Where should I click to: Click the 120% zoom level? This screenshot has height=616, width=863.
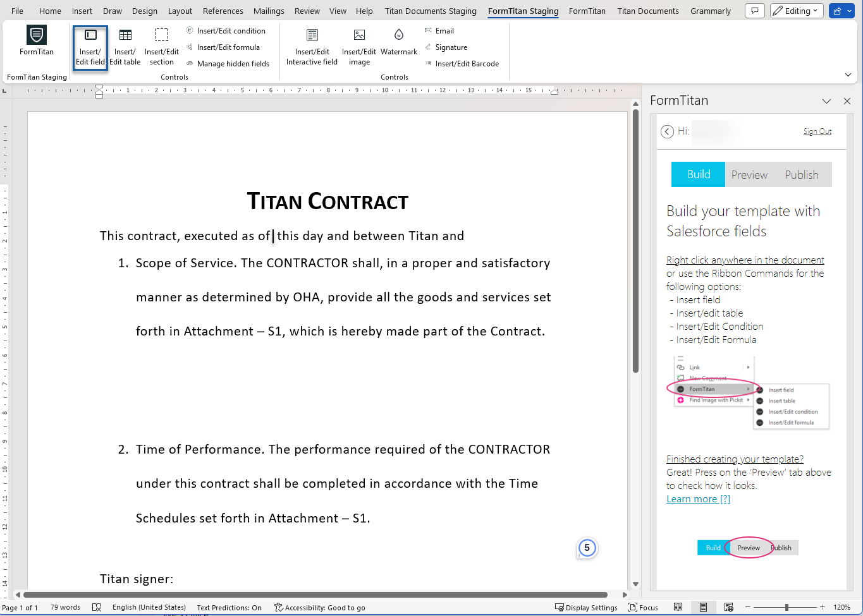click(x=842, y=608)
